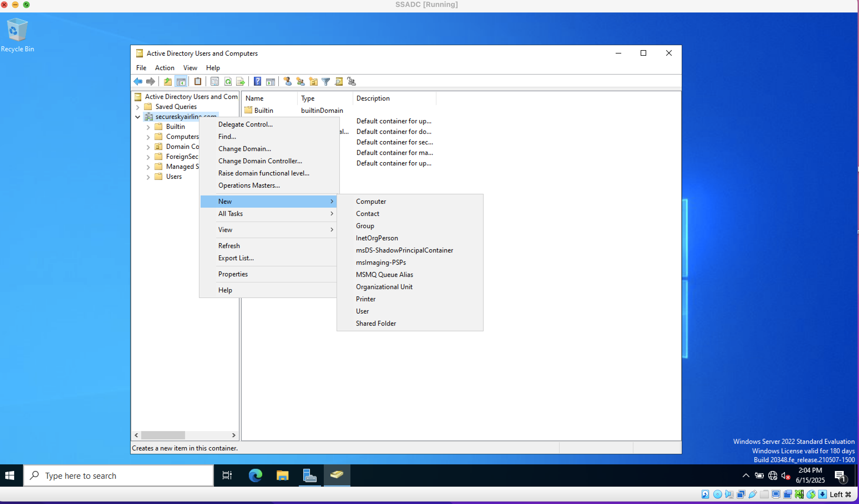Open the File menu
Screen dimensions: 859x504
(141, 68)
